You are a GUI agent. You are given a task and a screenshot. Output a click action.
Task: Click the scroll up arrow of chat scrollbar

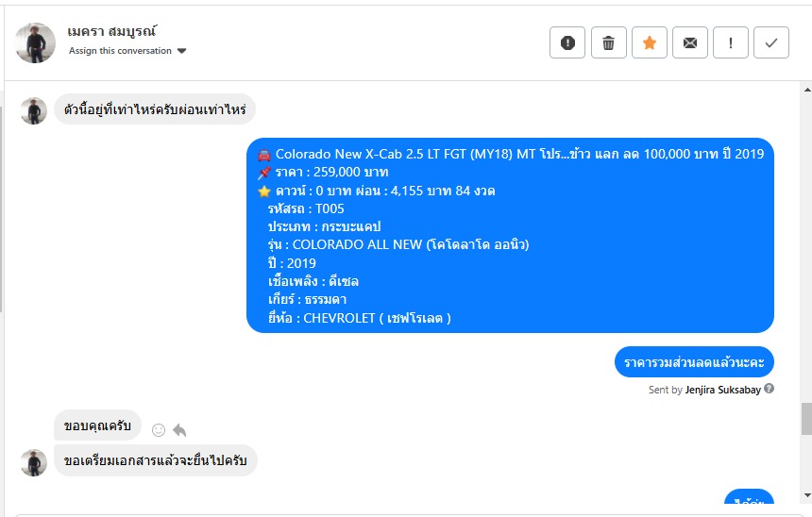[807, 90]
